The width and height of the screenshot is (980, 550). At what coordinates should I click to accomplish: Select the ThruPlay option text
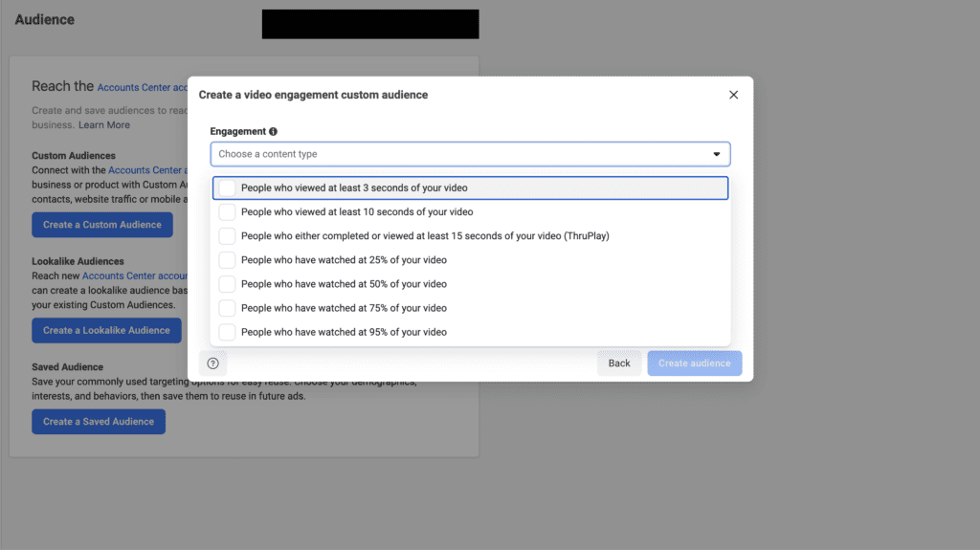pyautogui.click(x=425, y=236)
